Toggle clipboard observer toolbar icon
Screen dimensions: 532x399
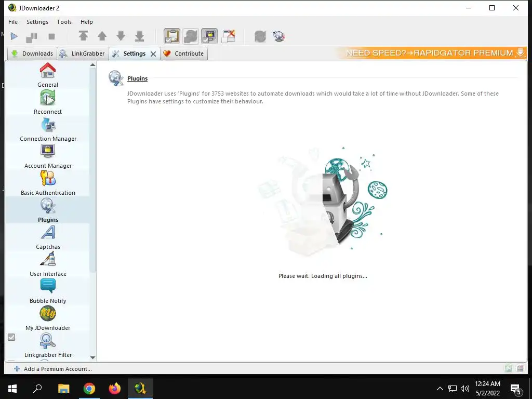point(172,36)
